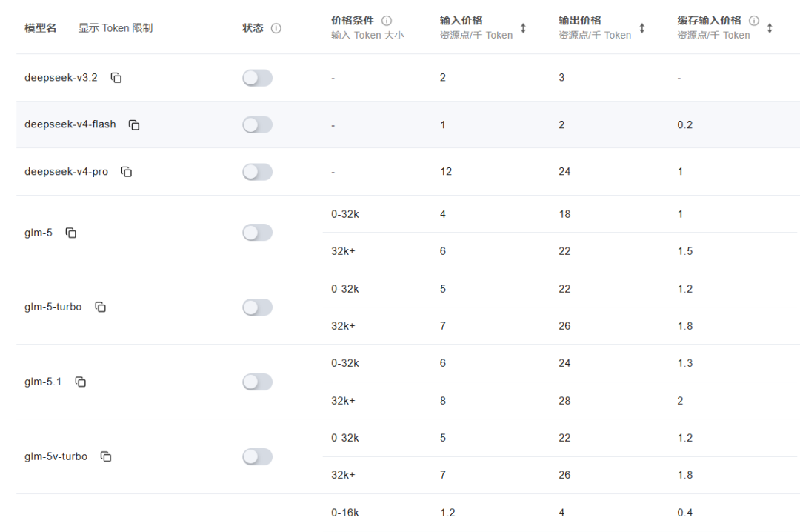Sort by 输出价格 column

coord(641,28)
